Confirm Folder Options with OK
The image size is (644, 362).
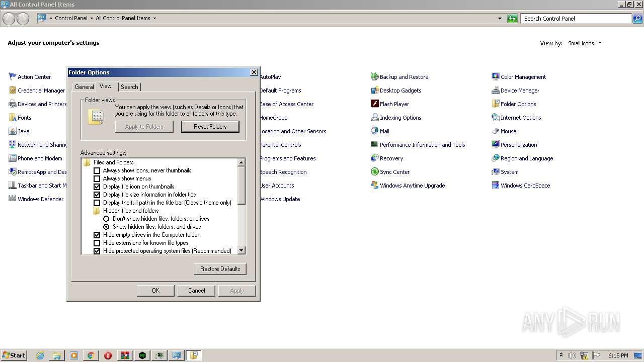[x=155, y=291]
